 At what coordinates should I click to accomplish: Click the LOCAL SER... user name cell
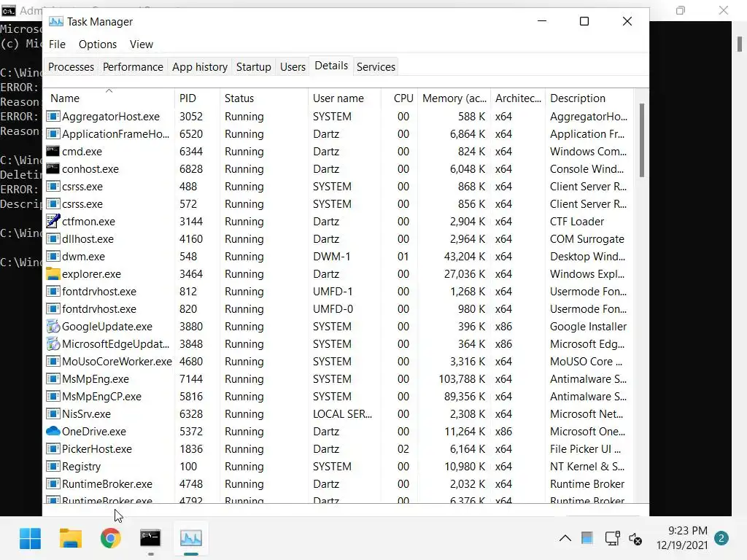point(343,414)
